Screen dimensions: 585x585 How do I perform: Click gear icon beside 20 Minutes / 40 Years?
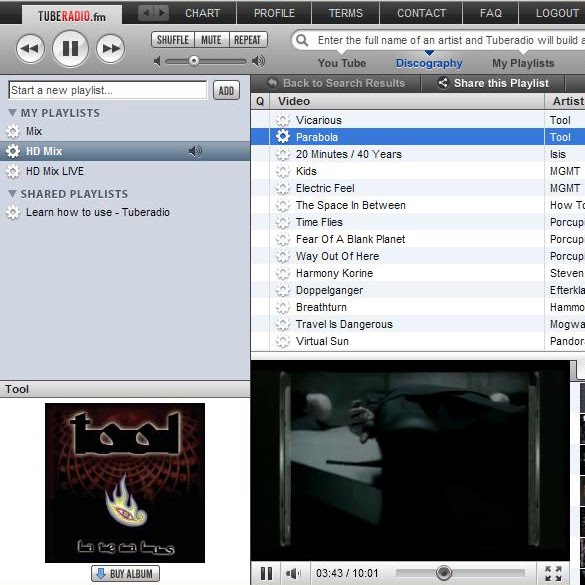pos(282,154)
